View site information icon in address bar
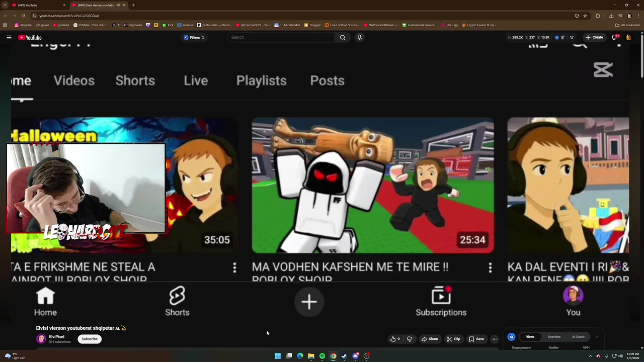The height and width of the screenshot is (362, 644). point(34,16)
